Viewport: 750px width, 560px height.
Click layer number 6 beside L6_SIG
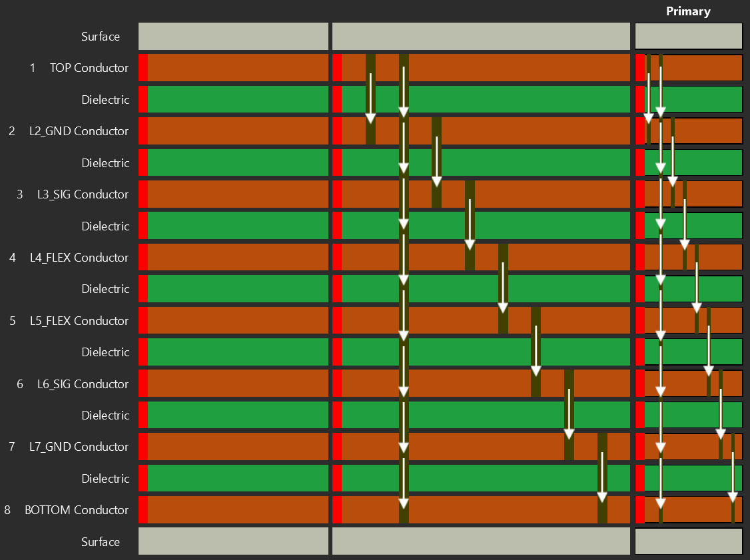click(x=19, y=384)
